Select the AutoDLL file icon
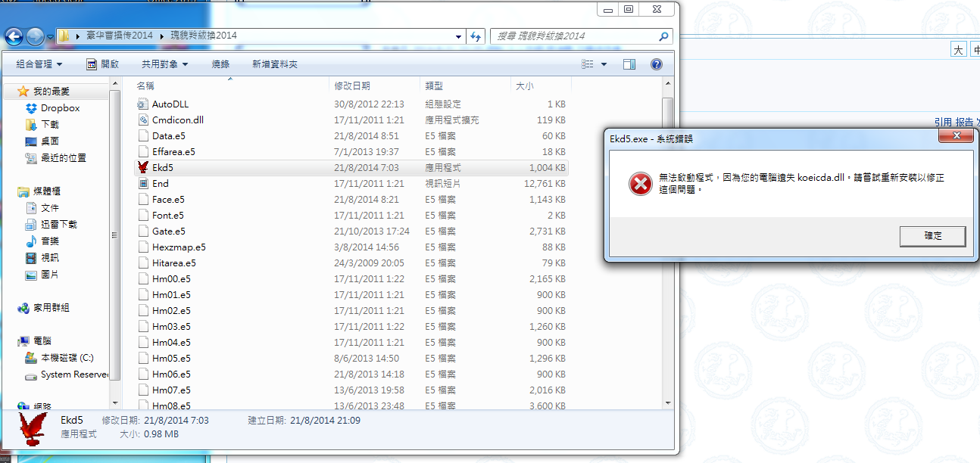 (x=143, y=104)
